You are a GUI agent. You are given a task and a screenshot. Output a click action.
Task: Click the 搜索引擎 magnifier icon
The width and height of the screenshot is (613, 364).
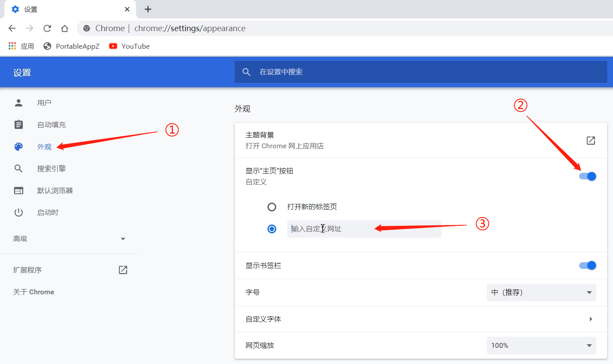(x=18, y=168)
